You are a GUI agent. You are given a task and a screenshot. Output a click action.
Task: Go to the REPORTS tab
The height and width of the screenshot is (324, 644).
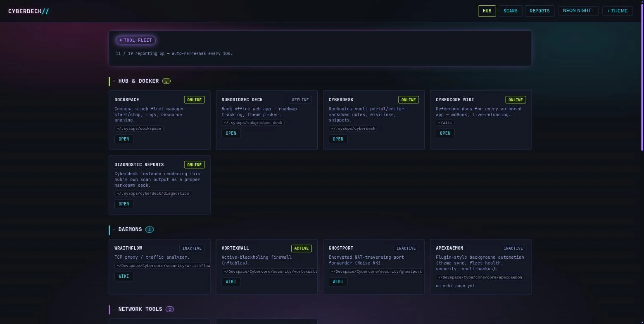click(x=539, y=11)
